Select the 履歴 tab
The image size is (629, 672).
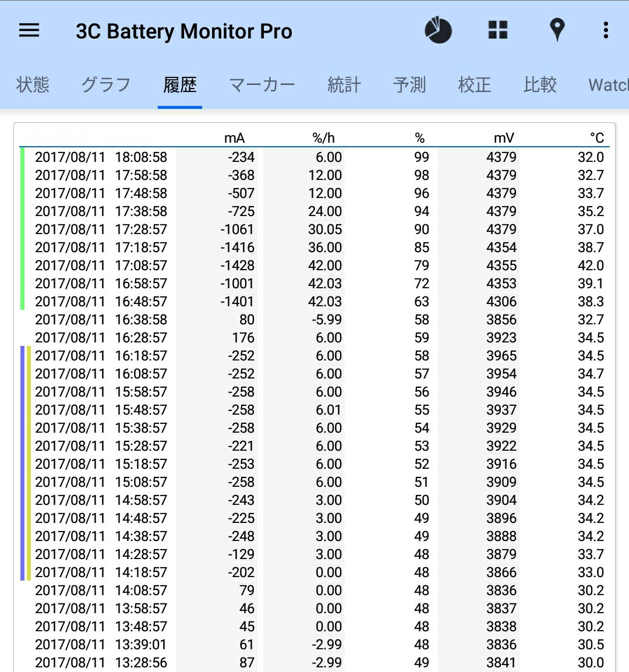pyautogui.click(x=179, y=84)
